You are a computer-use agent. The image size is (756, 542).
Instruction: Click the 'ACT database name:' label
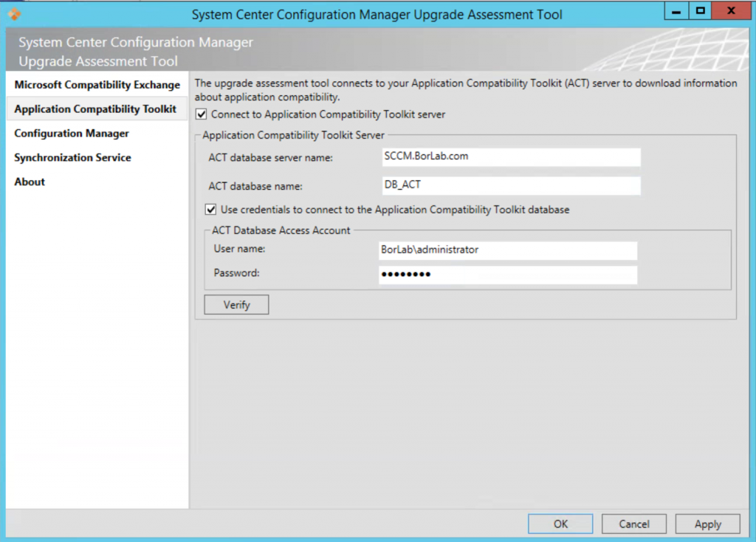point(255,186)
